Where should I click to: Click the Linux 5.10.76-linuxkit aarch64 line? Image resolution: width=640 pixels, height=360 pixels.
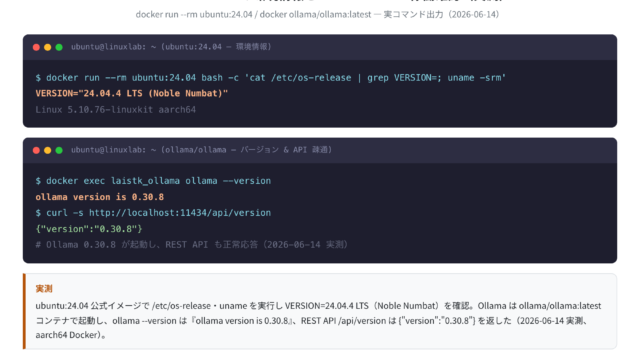pos(116,109)
